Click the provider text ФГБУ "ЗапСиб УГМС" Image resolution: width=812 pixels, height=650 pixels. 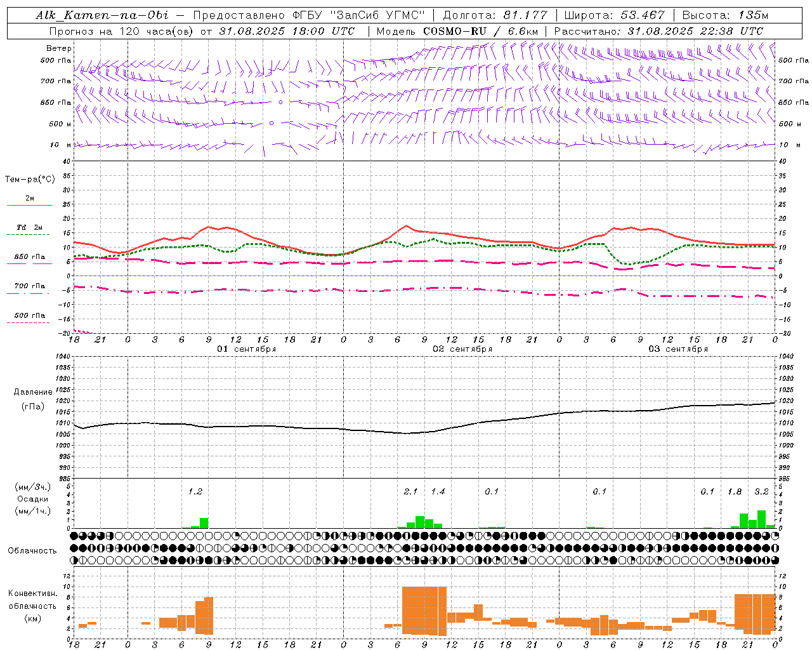click(360, 15)
